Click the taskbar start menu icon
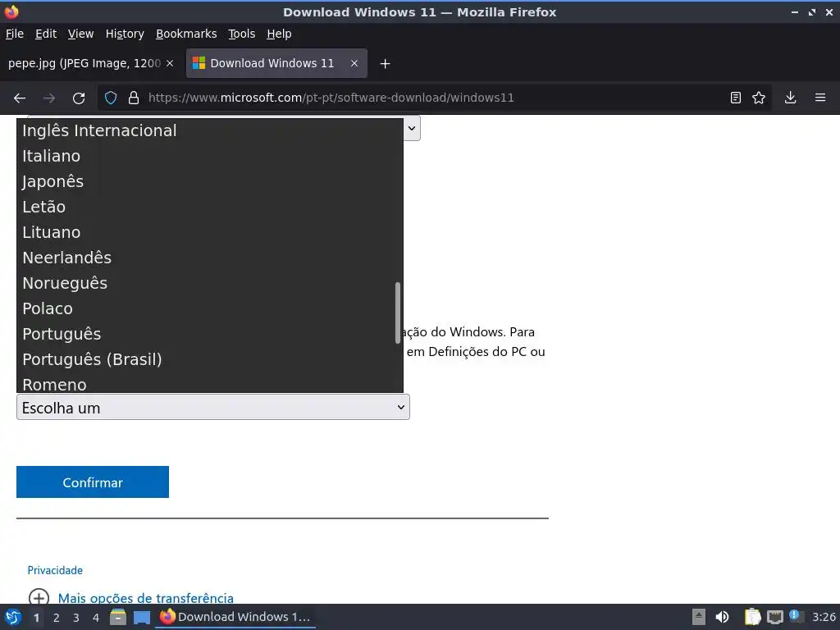The image size is (840, 630). [13, 617]
